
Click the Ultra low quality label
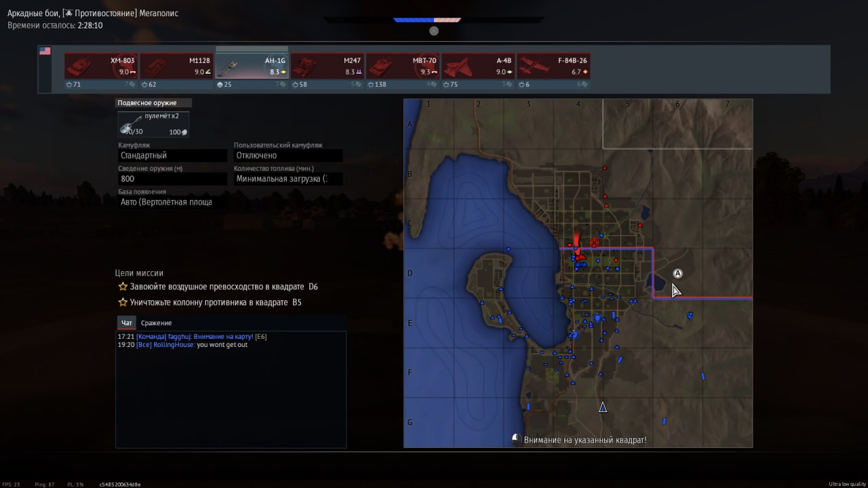847,484
